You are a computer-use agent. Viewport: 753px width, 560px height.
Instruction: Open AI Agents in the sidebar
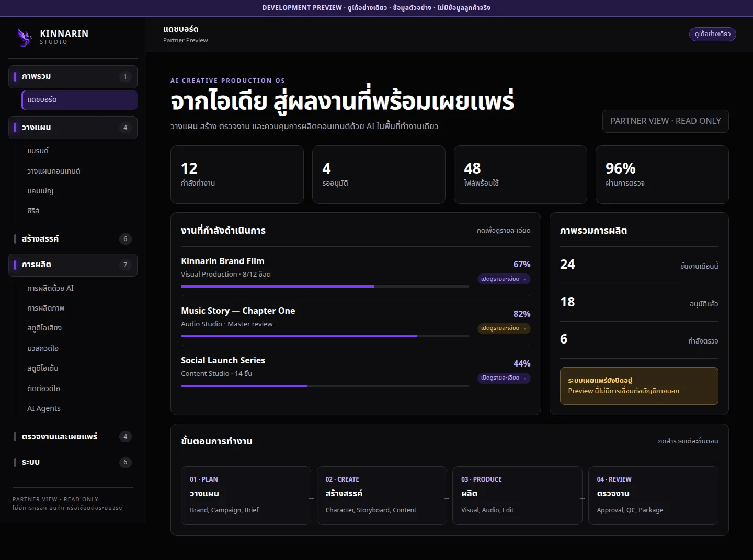[x=79, y=409]
